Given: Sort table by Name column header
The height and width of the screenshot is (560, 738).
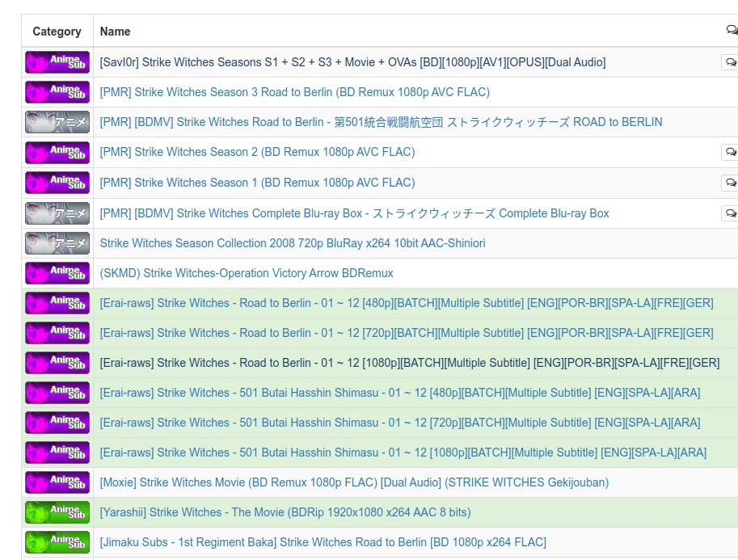Looking at the screenshot, I should 115,32.
